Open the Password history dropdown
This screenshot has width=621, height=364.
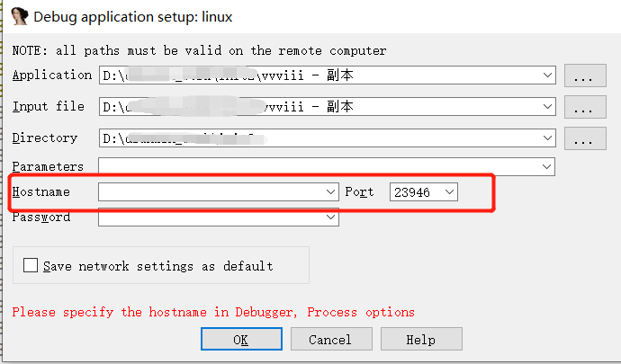point(331,218)
